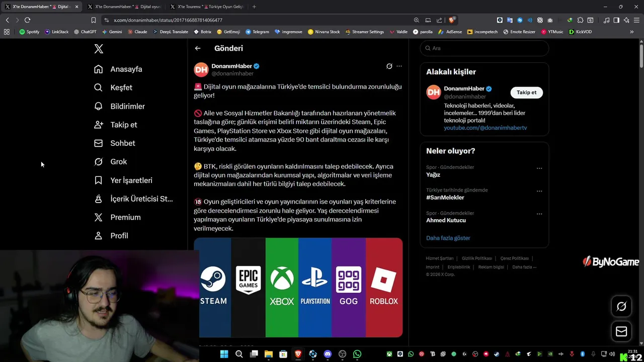Open Keşfet explore page

113,87
